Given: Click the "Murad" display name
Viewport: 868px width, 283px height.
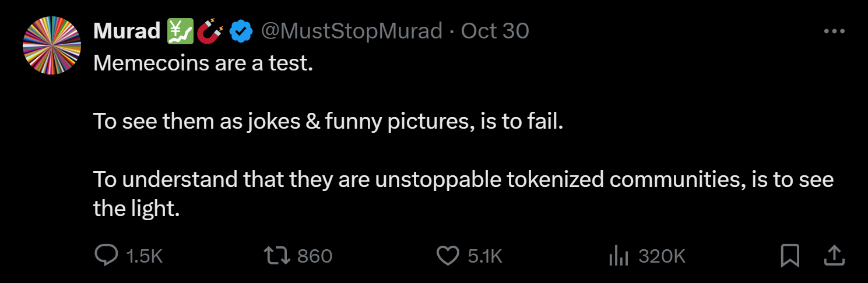Looking at the screenshot, I should click(x=126, y=31).
